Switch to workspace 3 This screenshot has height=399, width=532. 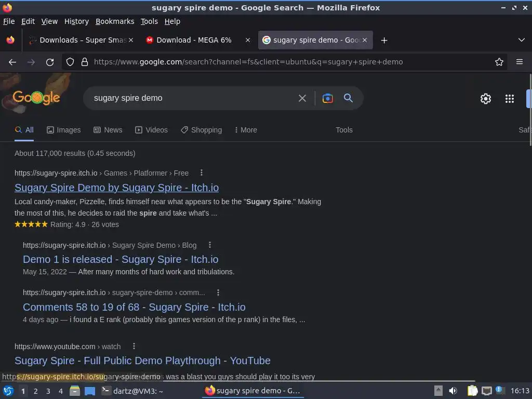point(48,391)
